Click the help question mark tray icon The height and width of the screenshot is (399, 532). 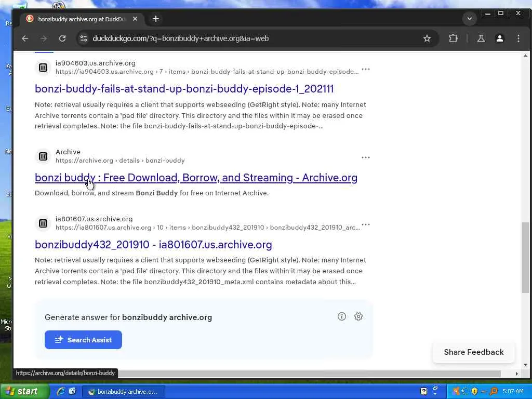423,392
